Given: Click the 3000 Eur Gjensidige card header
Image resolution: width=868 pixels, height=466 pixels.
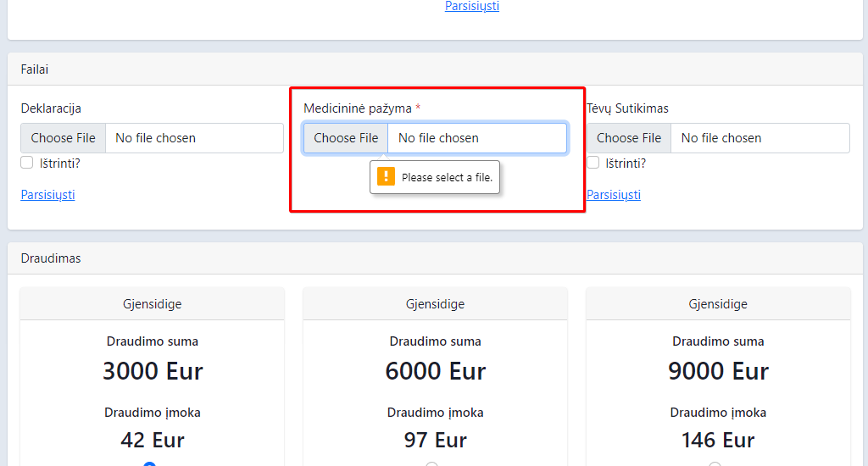Looking at the screenshot, I should (153, 304).
